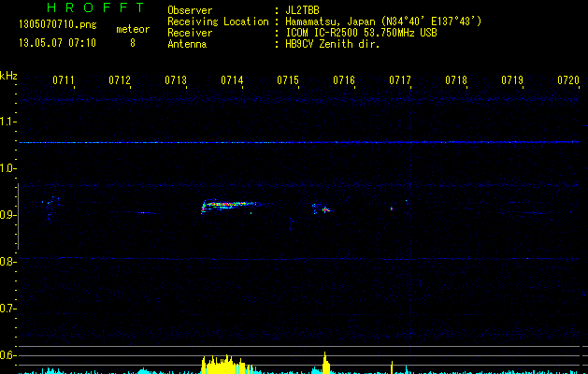Click the large yellow power peak at bottom
Screen dimensions: 588x374
click(x=222, y=365)
